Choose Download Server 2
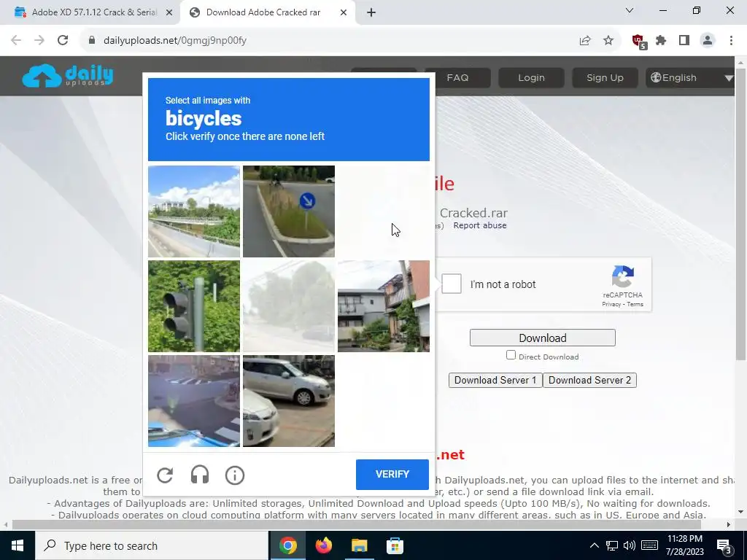Screen dimensions: 747x560 tap(589, 380)
